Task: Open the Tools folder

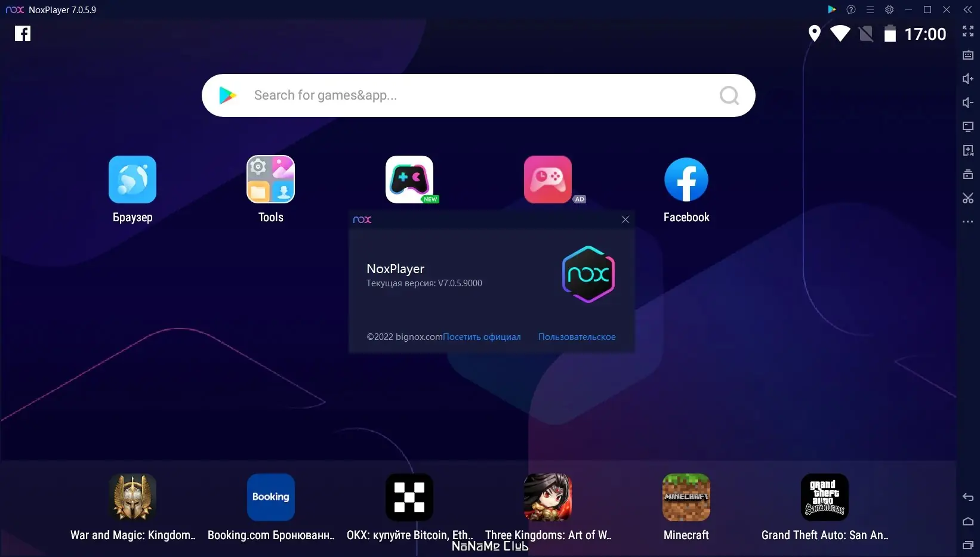Action: pyautogui.click(x=271, y=180)
